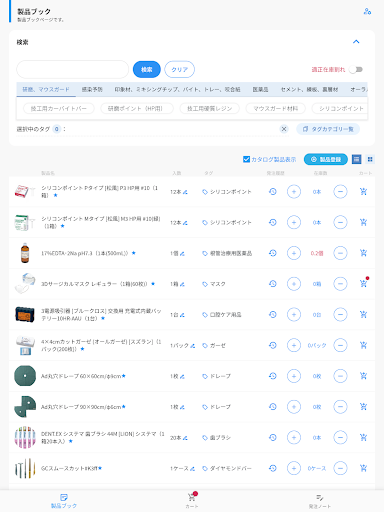Screen dimensions: 384x512
Task: Open the 印象材、ミキシングチップ category tab
Action: pos(177,89)
